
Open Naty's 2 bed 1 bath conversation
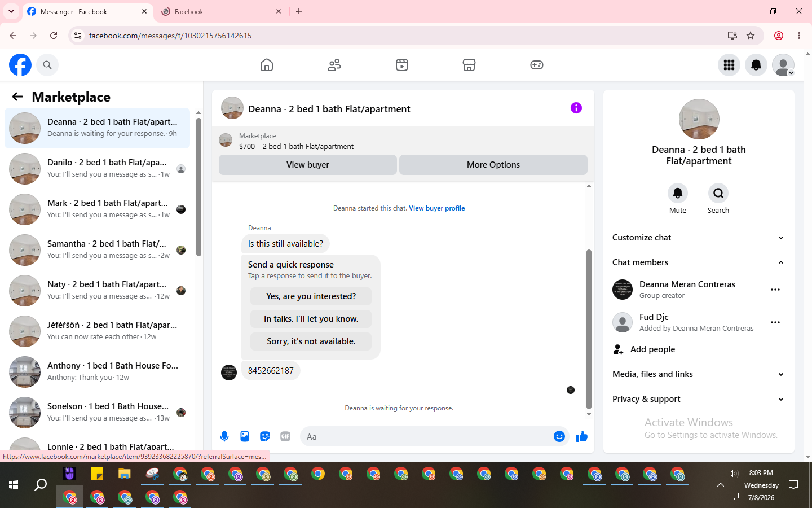coord(97,291)
